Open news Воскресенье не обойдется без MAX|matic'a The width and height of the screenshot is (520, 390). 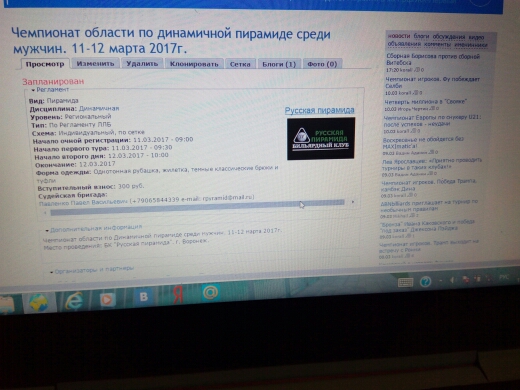(423, 143)
